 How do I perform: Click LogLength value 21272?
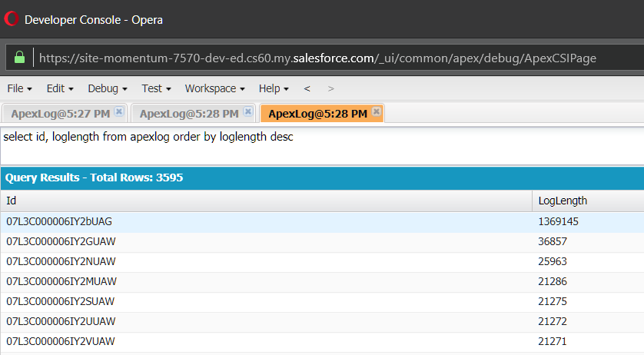pos(553,322)
